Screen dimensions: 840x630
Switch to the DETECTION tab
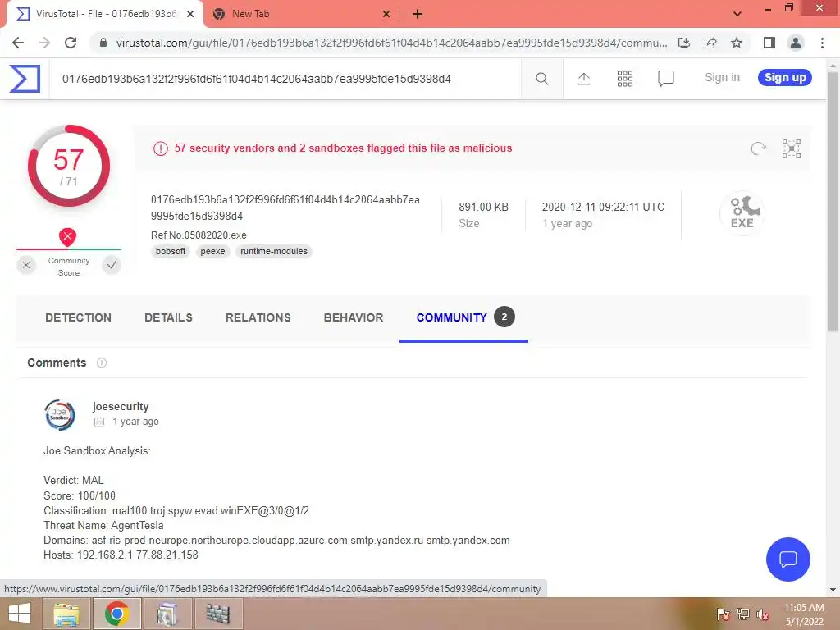pyautogui.click(x=78, y=317)
